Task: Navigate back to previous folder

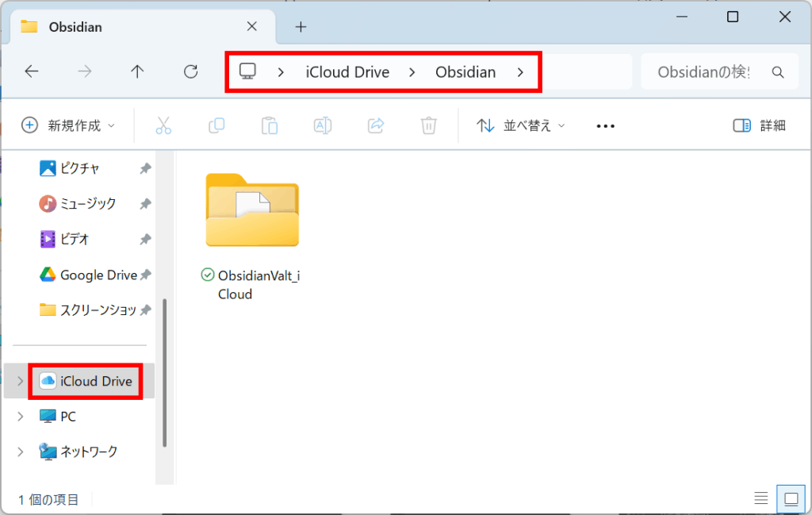Action: [32, 72]
